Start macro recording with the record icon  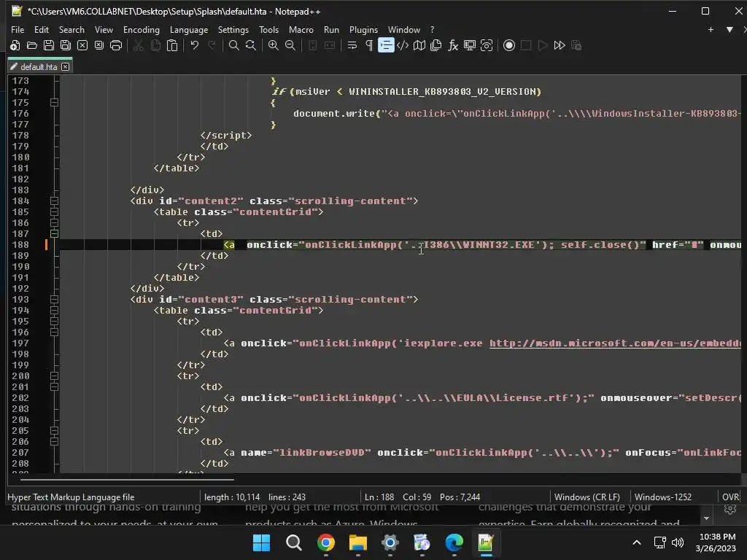pos(509,45)
